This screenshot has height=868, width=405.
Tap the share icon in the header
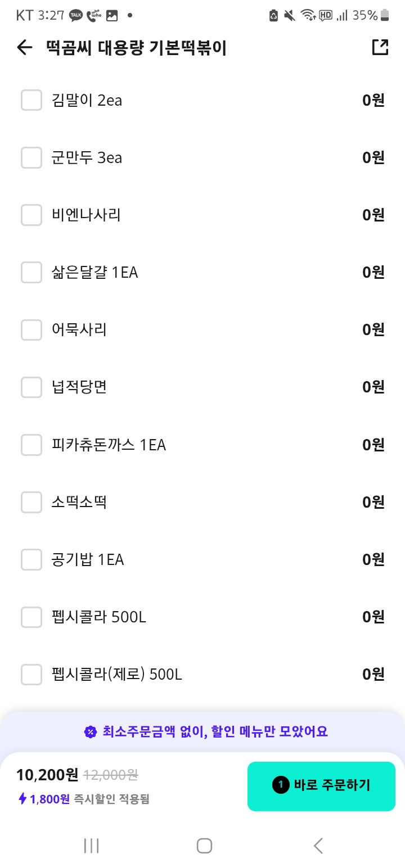[380, 48]
